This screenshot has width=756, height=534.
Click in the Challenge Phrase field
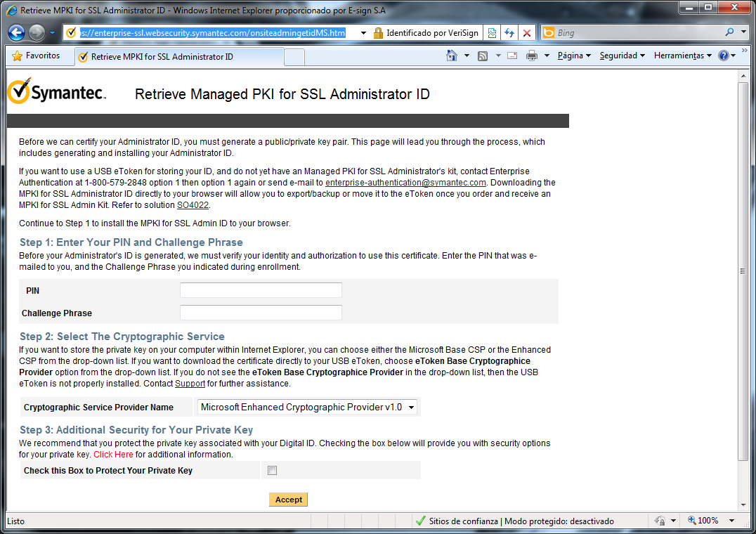click(x=261, y=313)
